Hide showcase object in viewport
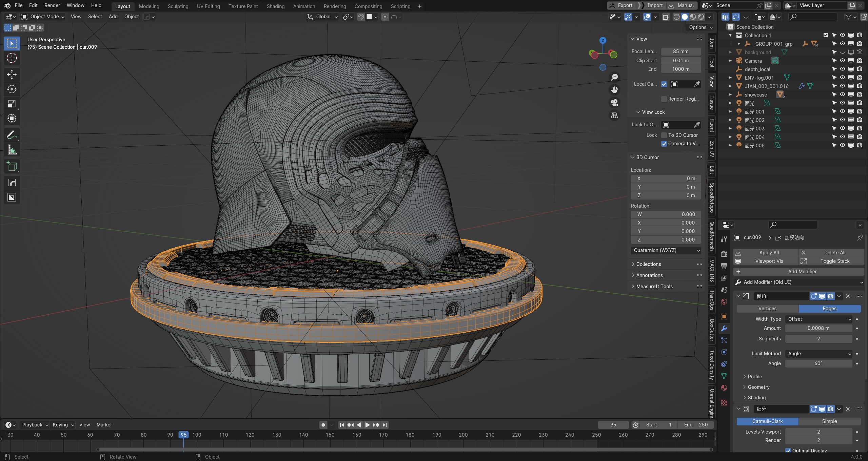The width and height of the screenshot is (868, 461). (843, 95)
